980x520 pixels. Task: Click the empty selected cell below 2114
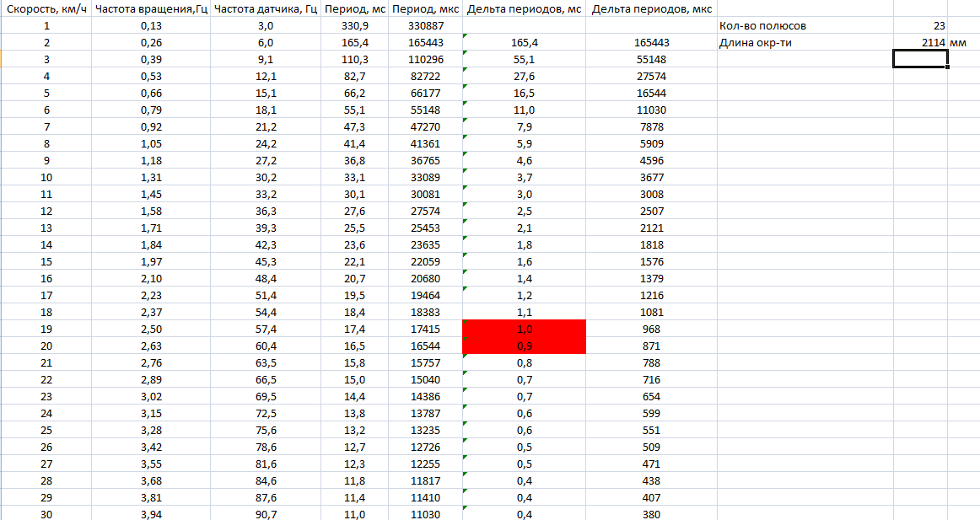click(920, 59)
